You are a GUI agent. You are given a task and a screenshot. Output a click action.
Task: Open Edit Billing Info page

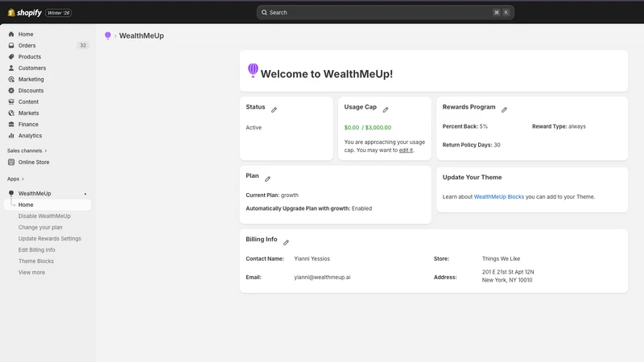click(x=36, y=250)
